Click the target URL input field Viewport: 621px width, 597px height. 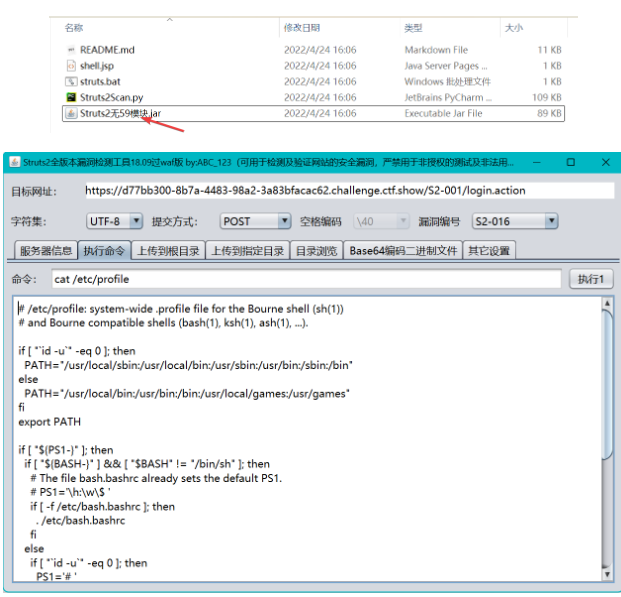pos(349,191)
